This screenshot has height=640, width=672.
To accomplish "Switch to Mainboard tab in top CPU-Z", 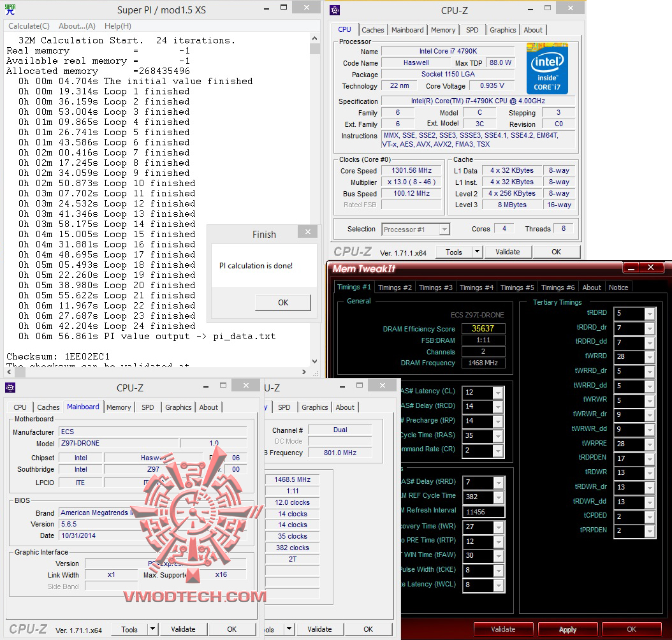I will 407,30.
